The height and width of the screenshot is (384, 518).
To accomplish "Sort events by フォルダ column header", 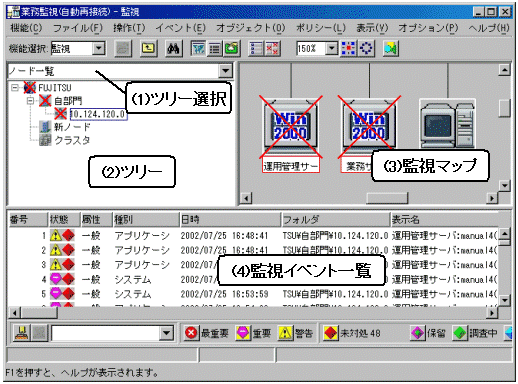I will pyautogui.click(x=335, y=219).
